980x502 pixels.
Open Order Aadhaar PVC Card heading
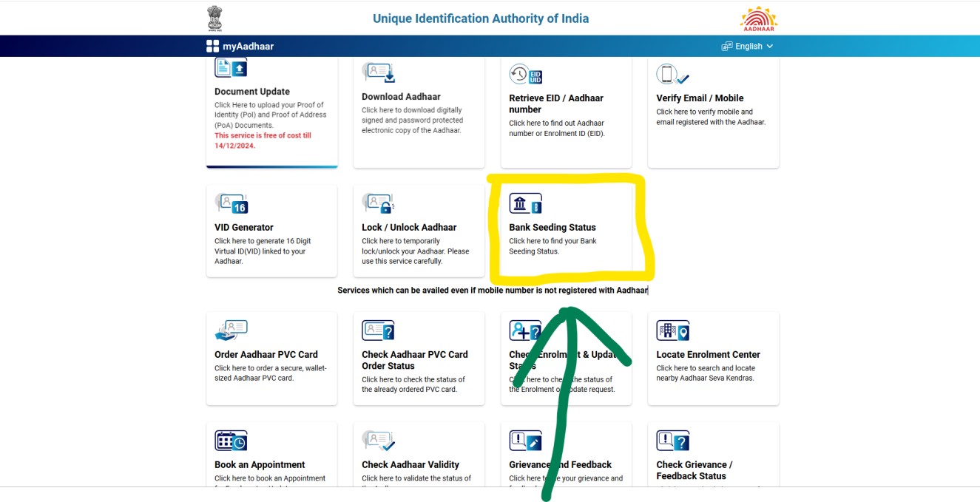click(x=266, y=355)
